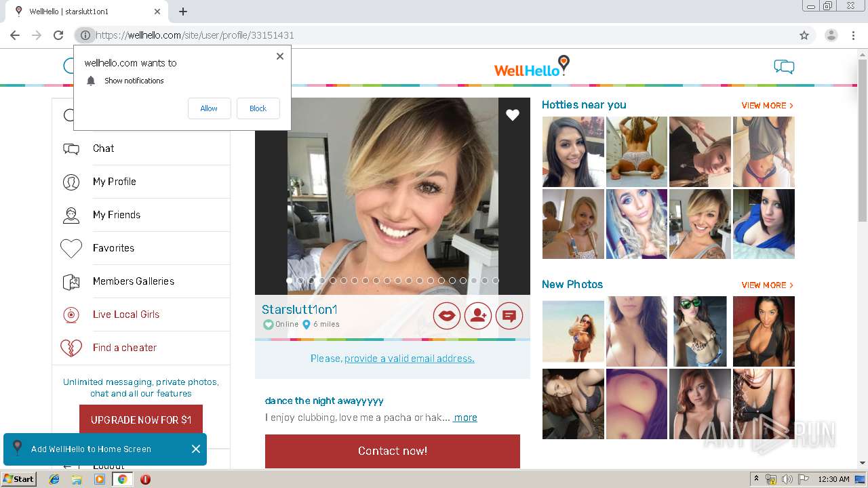This screenshot has height=488, width=868.
Task: Click the Members Galleries photo icon
Action: [x=71, y=282]
